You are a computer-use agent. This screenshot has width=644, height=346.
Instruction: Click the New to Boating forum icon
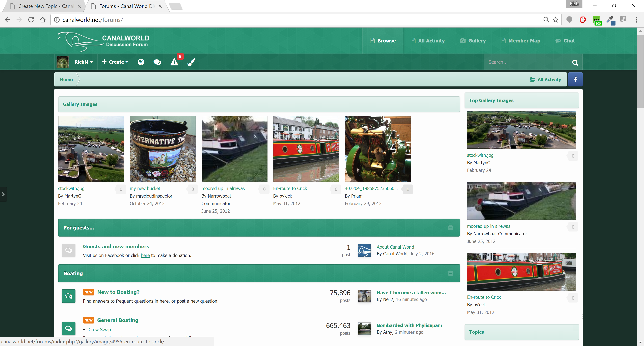pos(68,296)
